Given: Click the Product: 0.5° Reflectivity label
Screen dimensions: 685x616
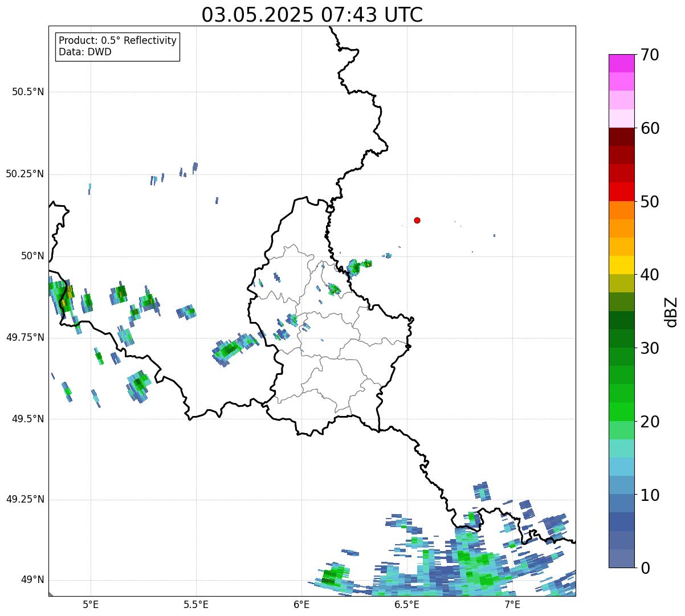Looking at the screenshot, I should (117, 41).
